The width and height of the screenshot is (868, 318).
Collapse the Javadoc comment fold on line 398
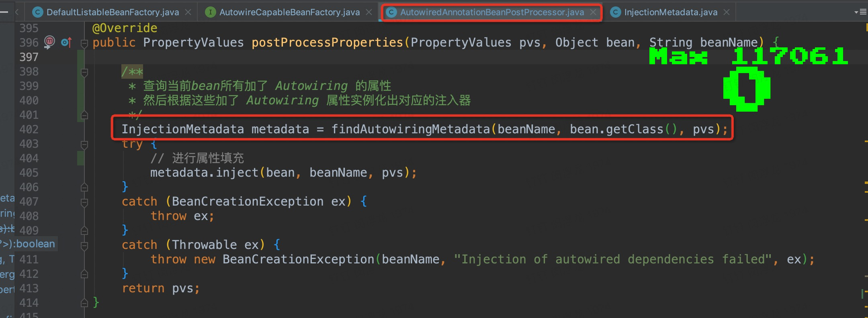coord(84,72)
